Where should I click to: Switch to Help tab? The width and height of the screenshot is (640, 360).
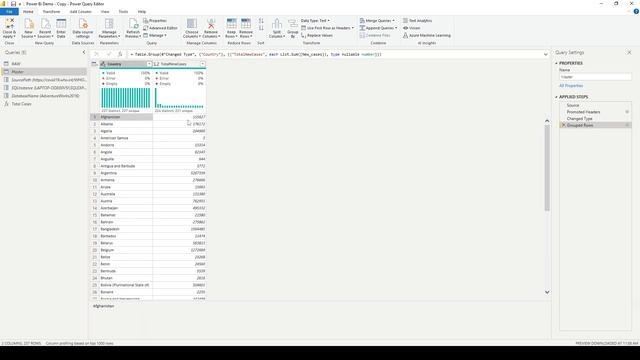[x=142, y=12]
